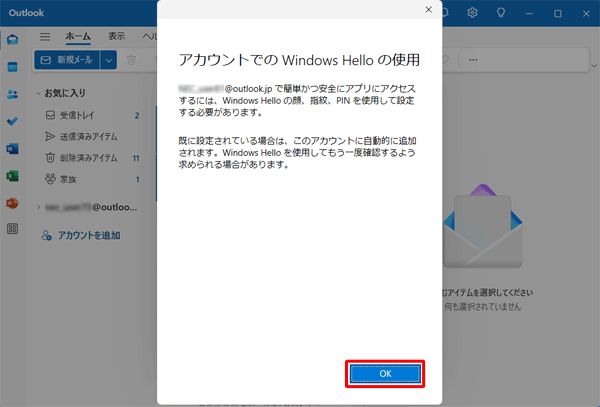Open the ribbon more options ellipsis
The width and height of the screenshot is (600, 407).
(x=473, y=60)
